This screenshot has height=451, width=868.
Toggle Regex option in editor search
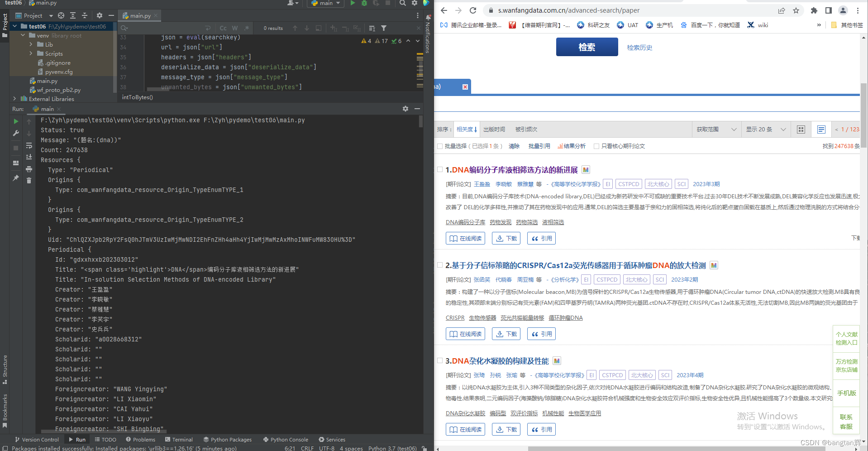click(247, 28)
